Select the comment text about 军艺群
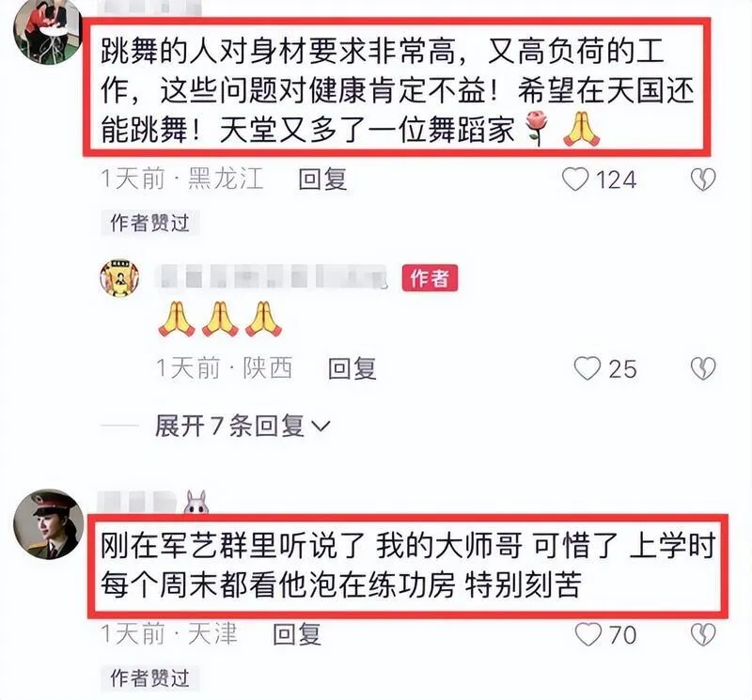The height and width of the screenshot is (700, 752). pos(408,566)
